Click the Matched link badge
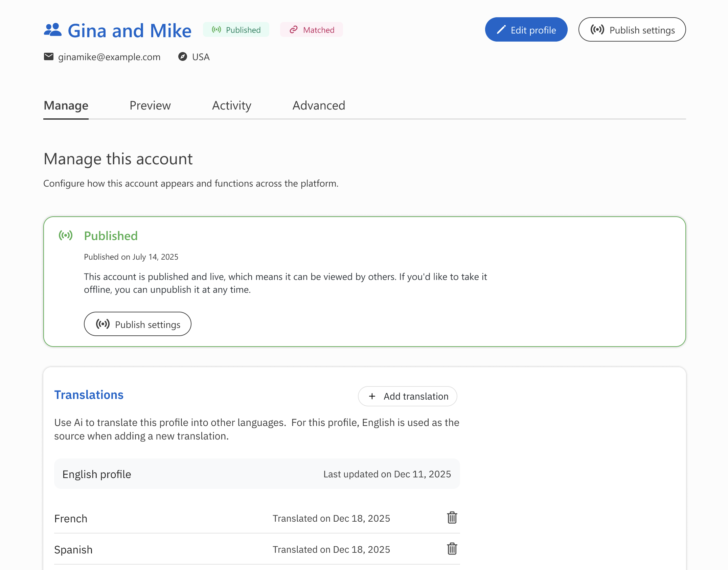The height and width of the screenshot is (570, 728). (312, 30)
